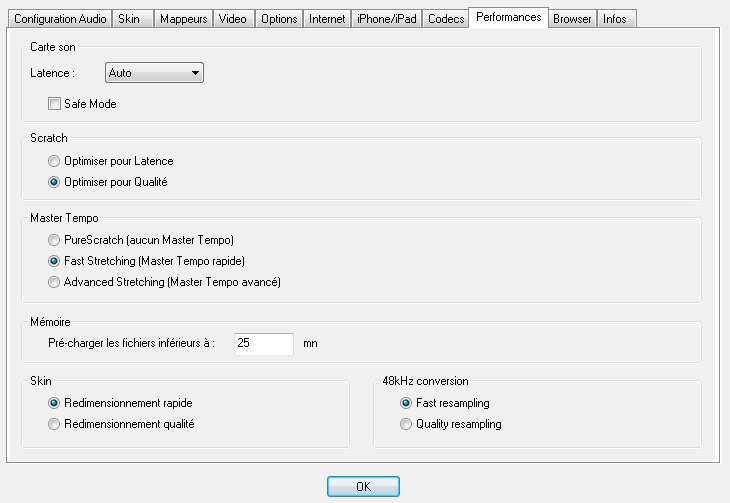Click the pre-load minutes input field

coord(264,344)
